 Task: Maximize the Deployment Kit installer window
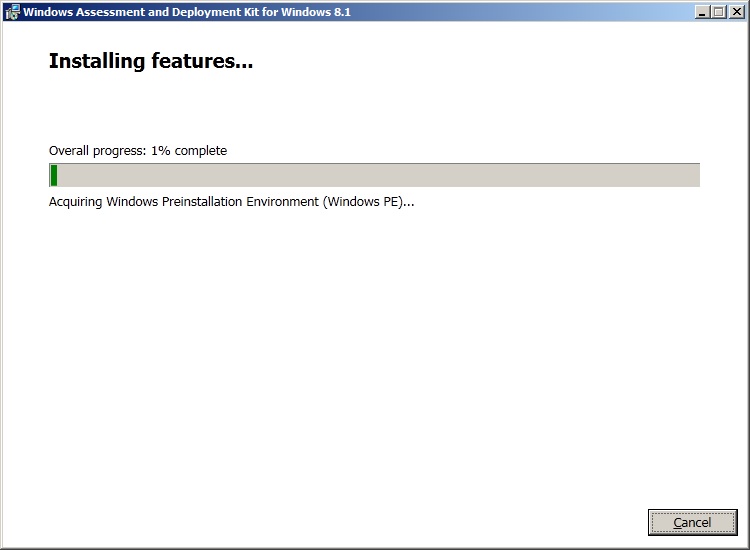(718, 12)
